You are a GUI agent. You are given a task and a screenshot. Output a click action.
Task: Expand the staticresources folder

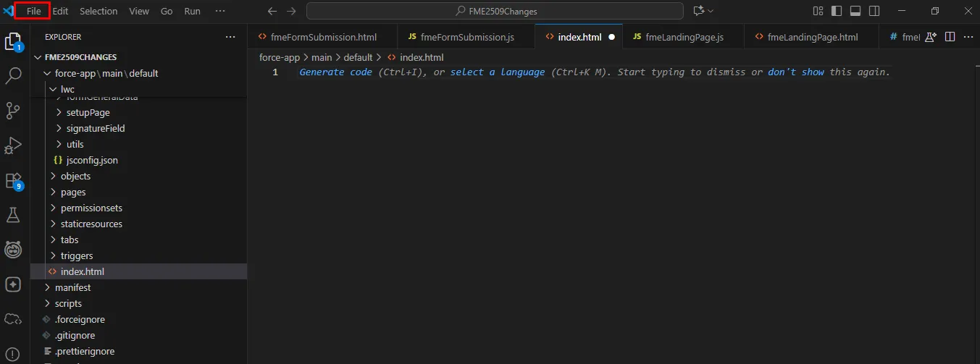coord(91,224)
